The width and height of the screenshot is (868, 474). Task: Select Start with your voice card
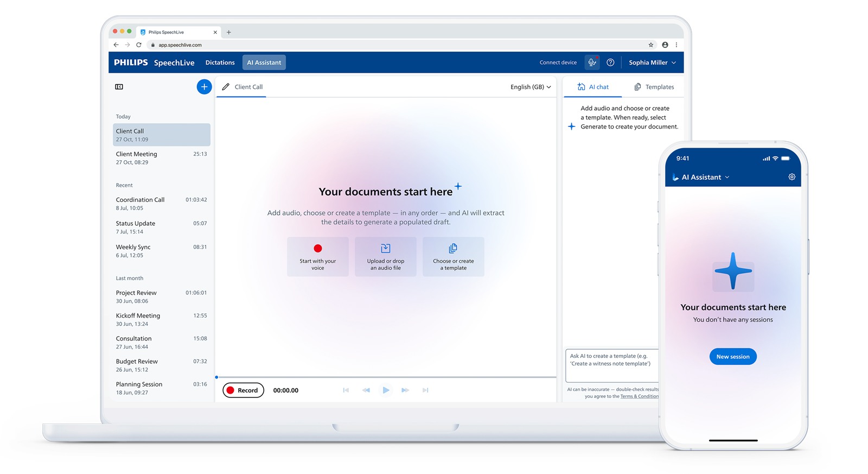click(x=318, y=257)
